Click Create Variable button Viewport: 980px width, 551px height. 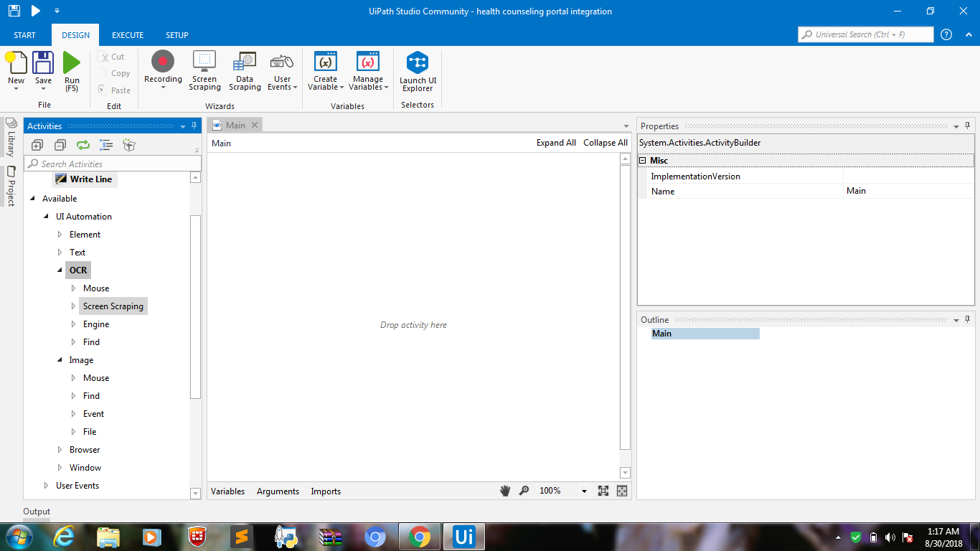[x=326, y=70]
